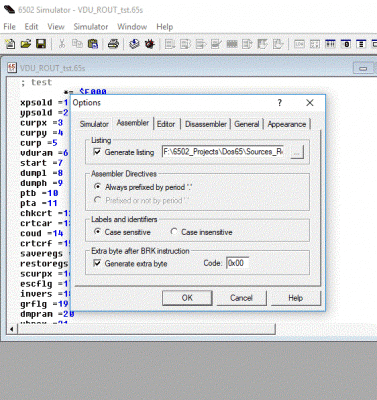
Task: Click the 'start =7' line
Action: tap(41, 163)
